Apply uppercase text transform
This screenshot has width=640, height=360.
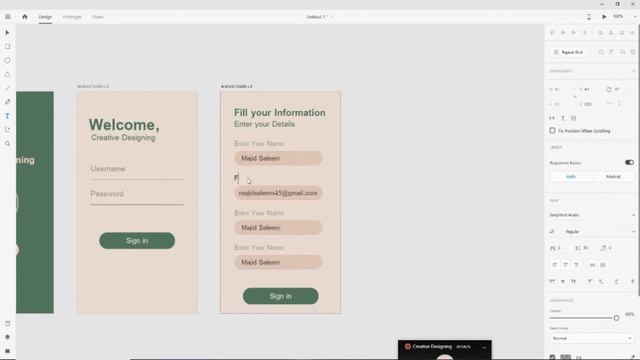tap(552, 282)
